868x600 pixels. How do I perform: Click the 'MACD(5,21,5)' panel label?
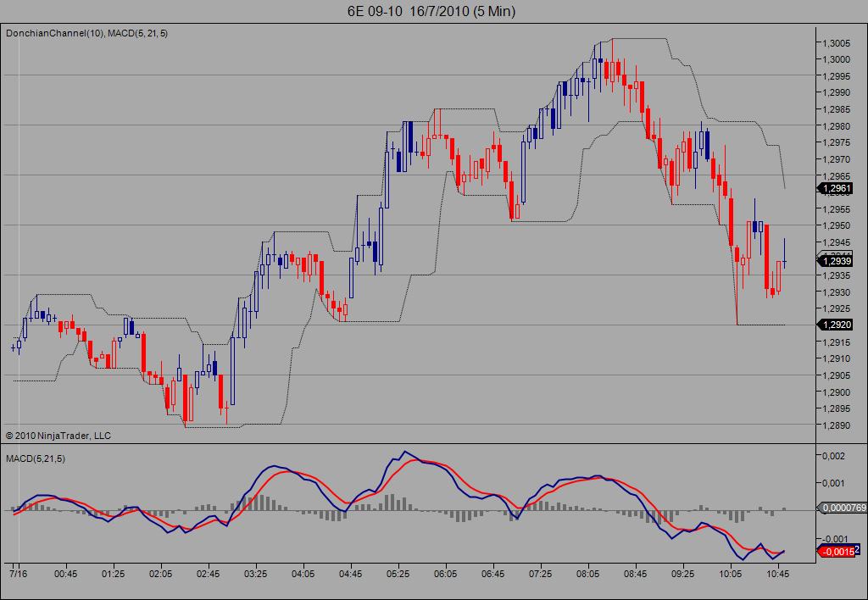[x=36, y=458]
